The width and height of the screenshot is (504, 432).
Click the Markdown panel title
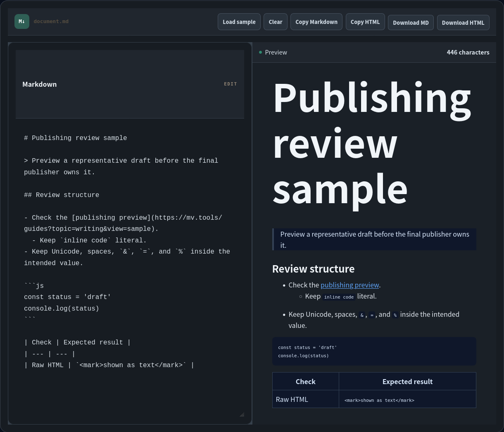pos(40,84)
